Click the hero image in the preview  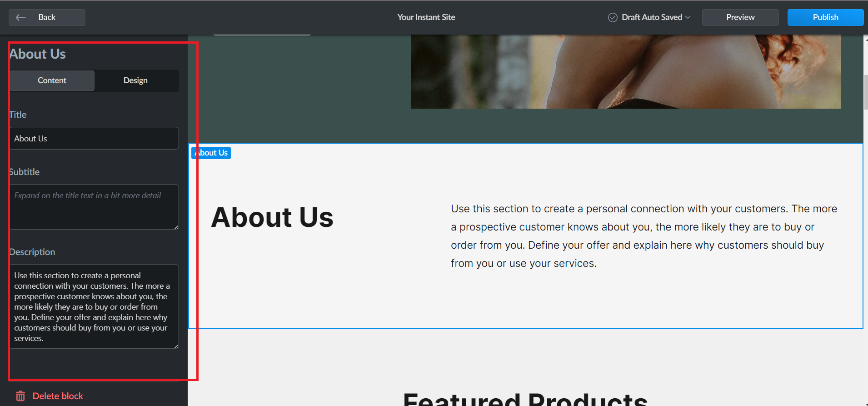[625, 71]
